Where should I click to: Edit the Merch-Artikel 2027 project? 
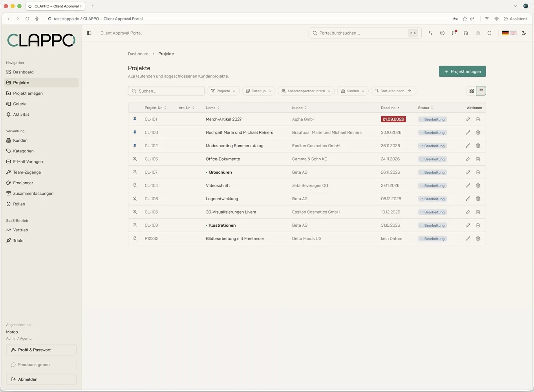468,119
